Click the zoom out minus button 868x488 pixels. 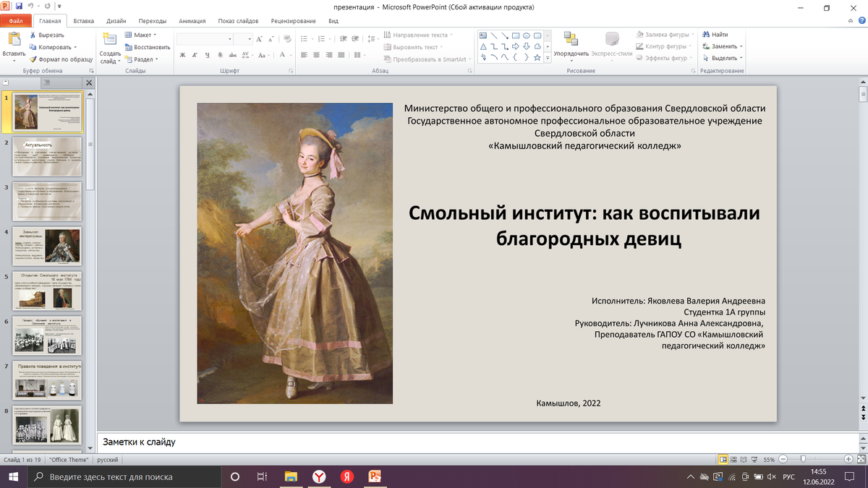pos(784,459)
